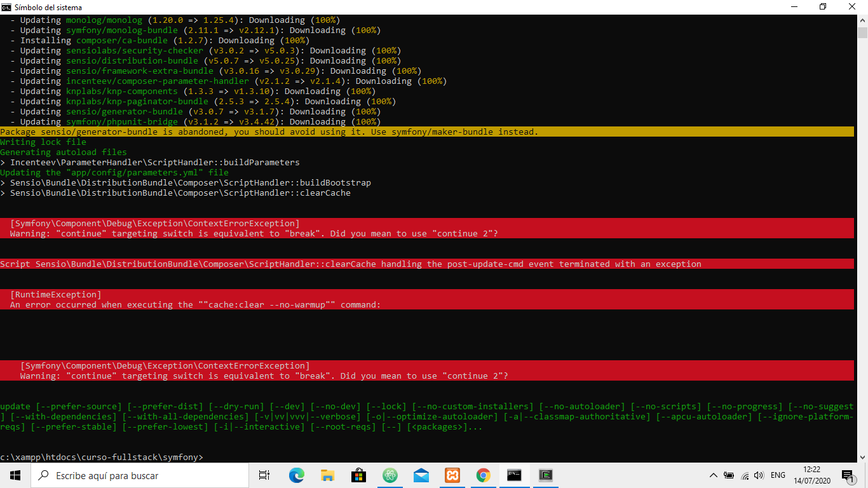Click the 'Símbolo del sistema' title text
Screen dimensions: 868x488
click(x=48, y=7)
